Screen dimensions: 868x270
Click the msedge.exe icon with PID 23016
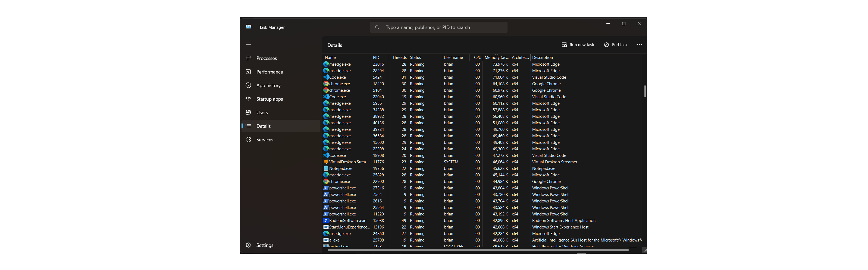pos(326,64)
